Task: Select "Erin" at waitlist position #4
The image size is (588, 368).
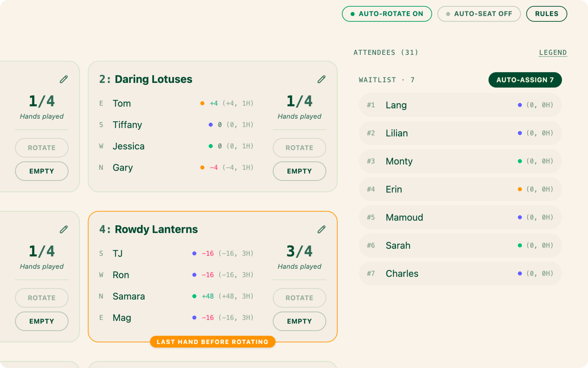Action: 394,189
